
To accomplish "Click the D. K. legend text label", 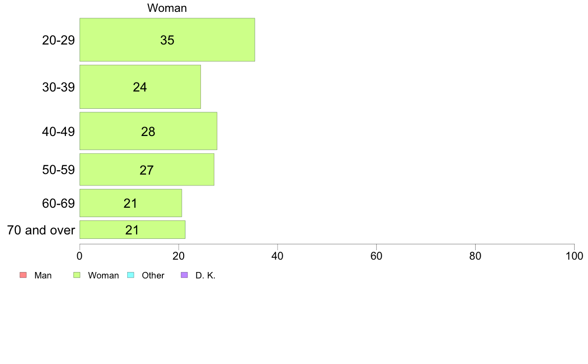I will point(205,275).
